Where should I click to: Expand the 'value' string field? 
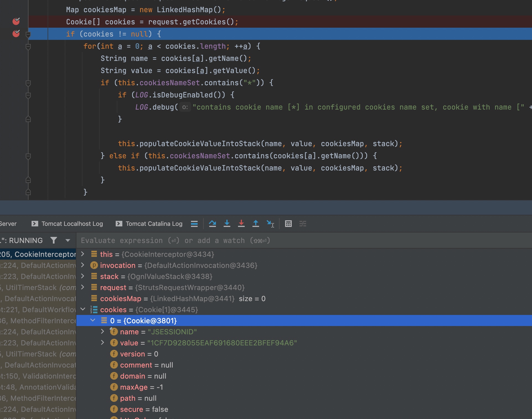[103, 343]
